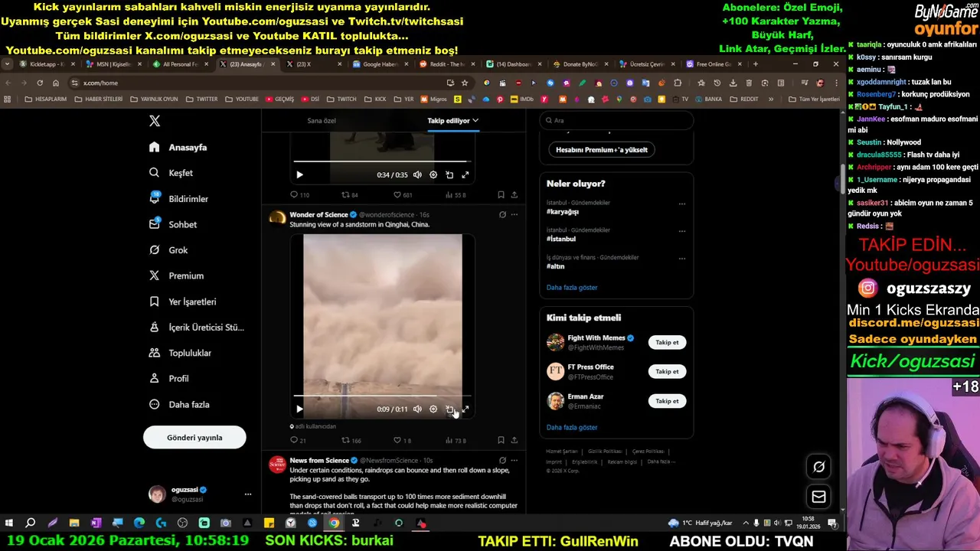The height and width of the screenshot is (551, 980).
Task: Mute the sandstorm video audio
Action: click(417, 409)
